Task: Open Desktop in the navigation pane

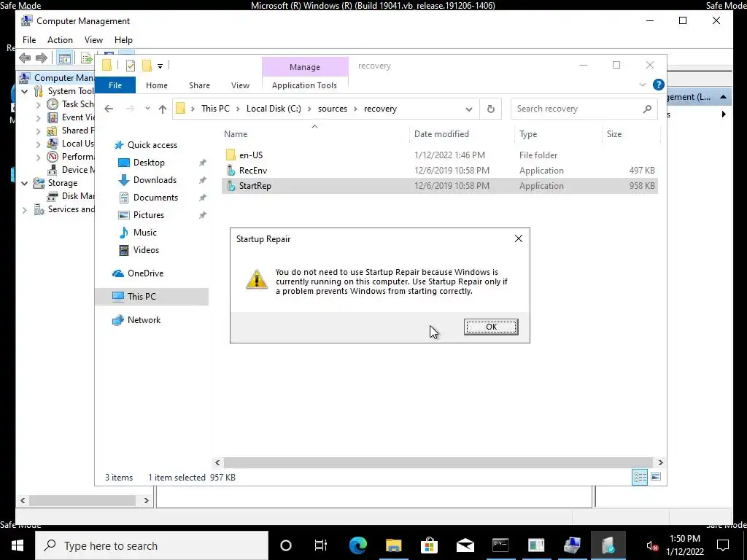Action: 149,163
